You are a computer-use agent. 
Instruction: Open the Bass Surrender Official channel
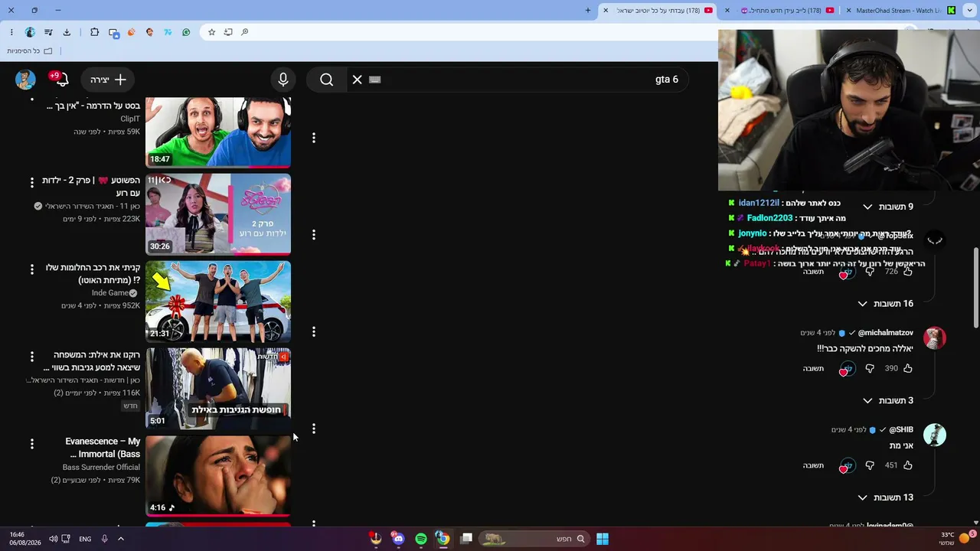(101, 468)
